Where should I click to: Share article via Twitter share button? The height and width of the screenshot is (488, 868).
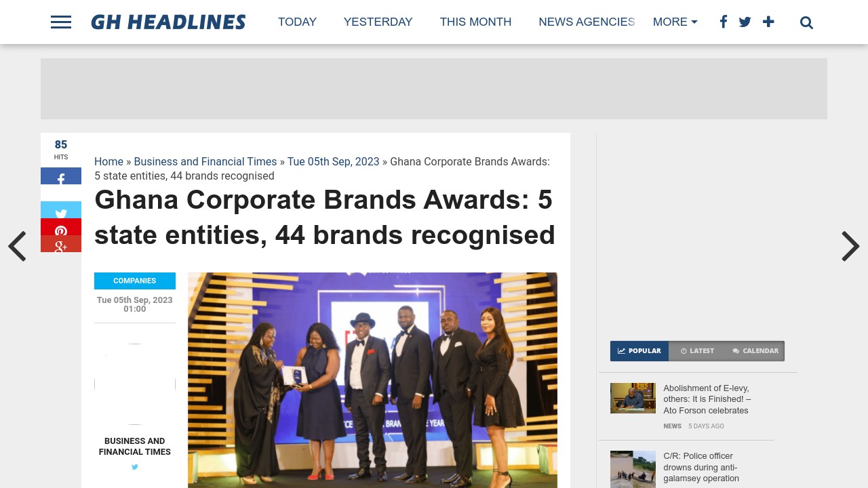tap(61, 210)
